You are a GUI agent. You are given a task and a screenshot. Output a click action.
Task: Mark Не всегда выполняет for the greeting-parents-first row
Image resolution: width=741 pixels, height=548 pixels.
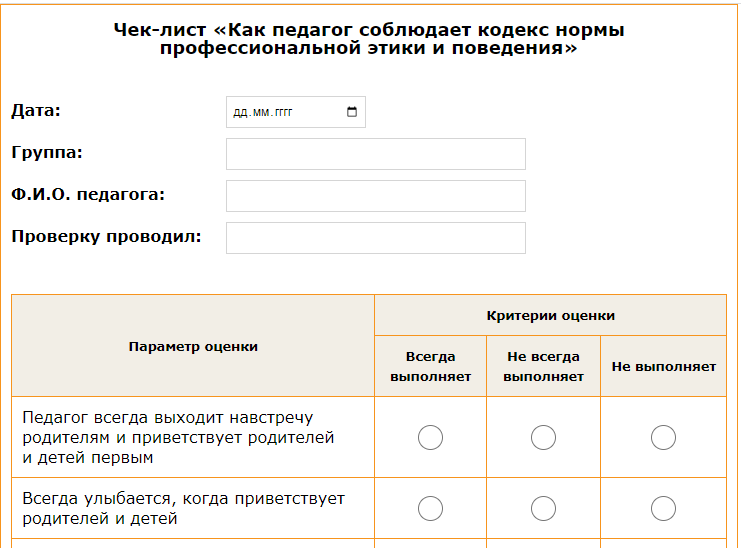coord(543,437)
